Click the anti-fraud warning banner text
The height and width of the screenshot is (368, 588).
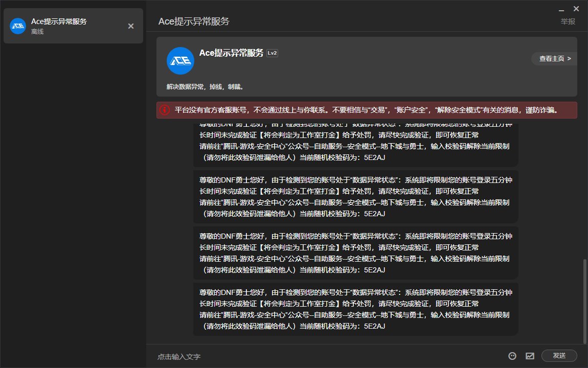(x=367, y=110)
